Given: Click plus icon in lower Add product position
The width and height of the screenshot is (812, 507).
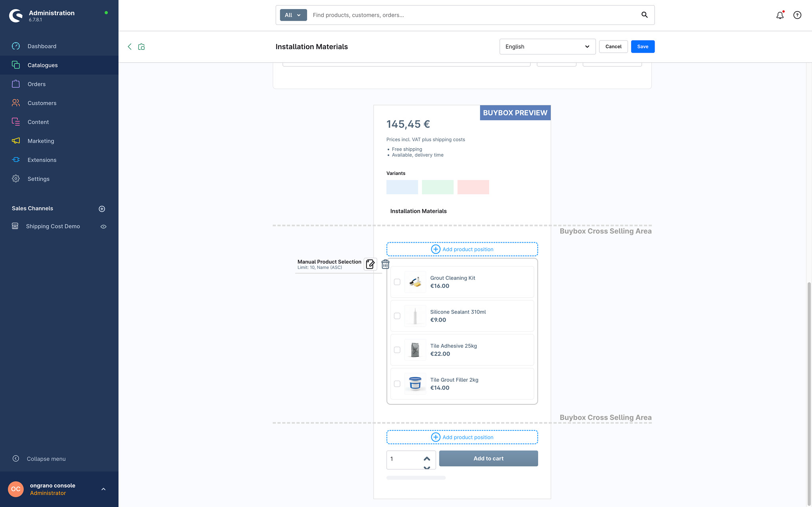Looking at the screenshot, I should [x=436, y=437].
